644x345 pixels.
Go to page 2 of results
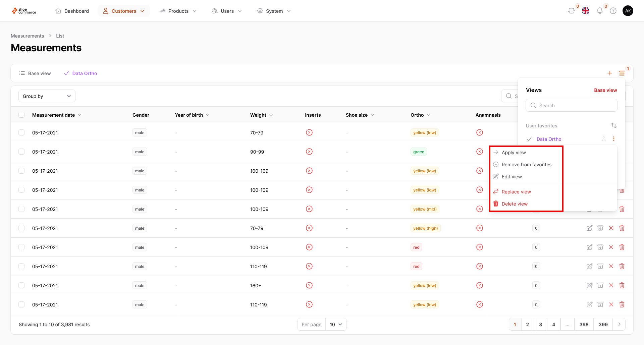pyautogui.click(x=528, y=324)
